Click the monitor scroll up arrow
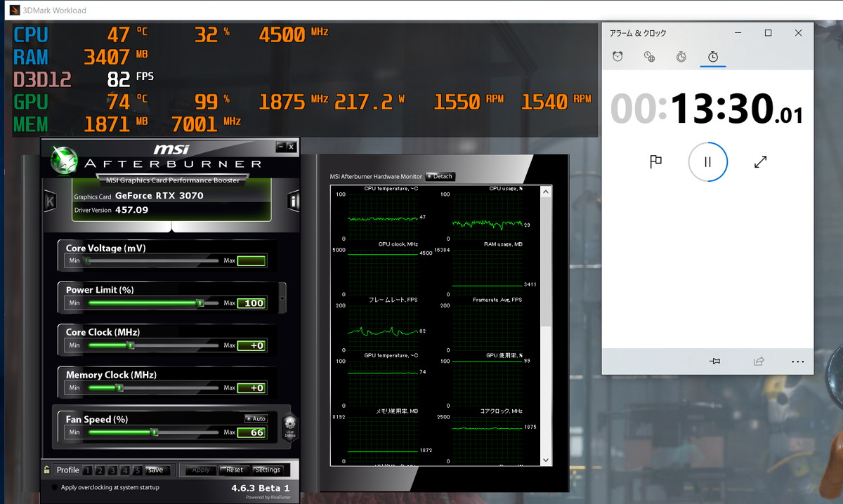The image size is (843, 504). (x=547, y=192)
